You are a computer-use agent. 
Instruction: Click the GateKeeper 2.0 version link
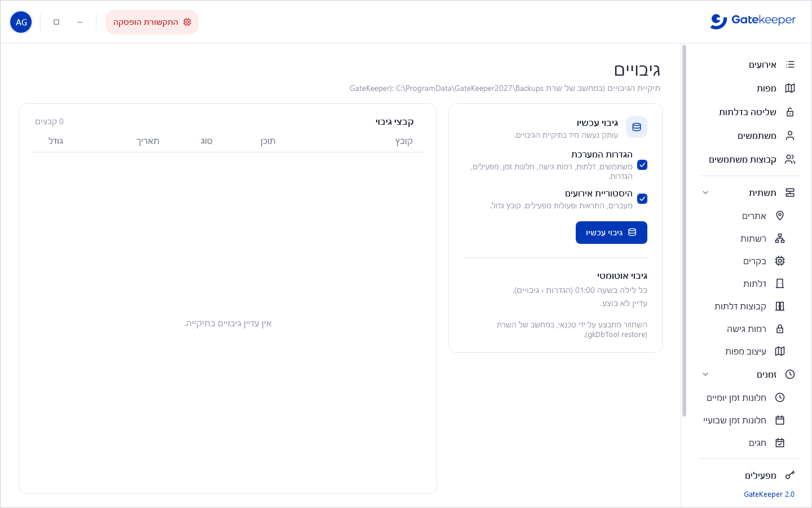click(769, 494)
